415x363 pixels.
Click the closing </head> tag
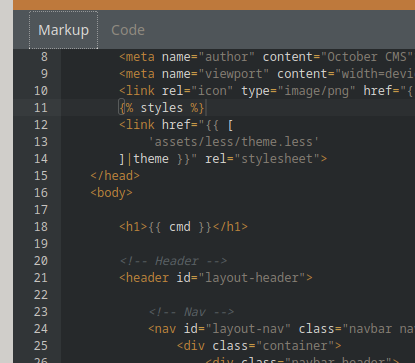(115, 176)
